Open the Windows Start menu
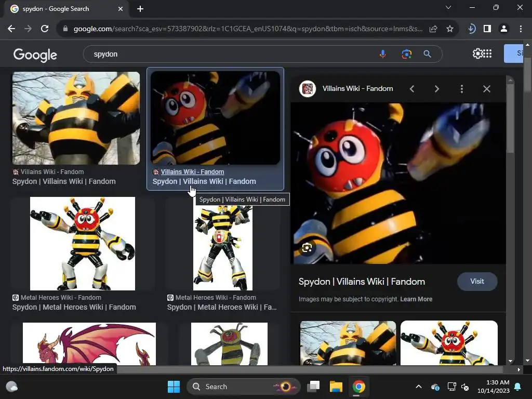Viewport: 532px width, 399px height. pos(174,387)
